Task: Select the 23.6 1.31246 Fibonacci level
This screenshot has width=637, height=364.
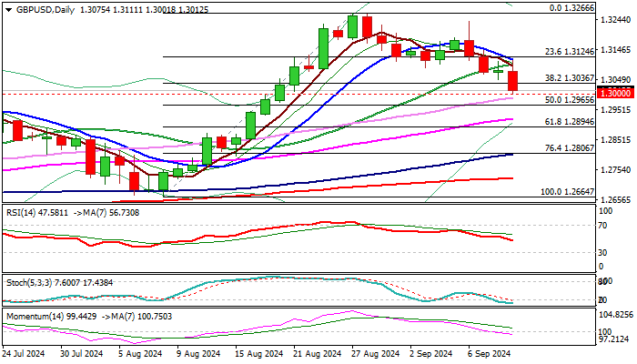Action: (570, 52)
